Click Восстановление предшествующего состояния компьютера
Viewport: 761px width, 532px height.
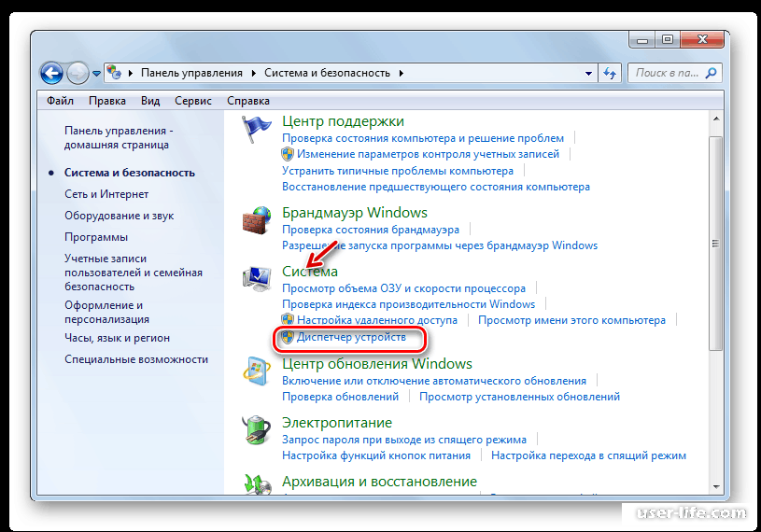(436, 187)
